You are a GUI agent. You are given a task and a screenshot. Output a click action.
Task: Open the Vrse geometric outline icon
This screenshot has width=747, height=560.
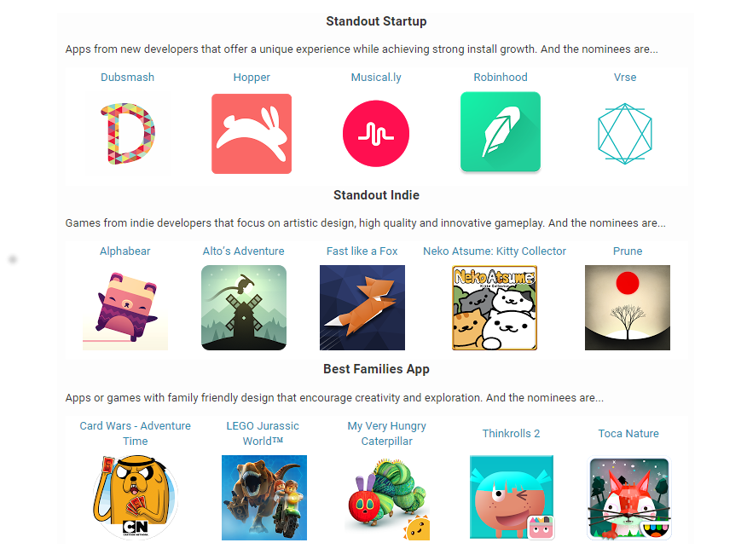click(625, 134)
